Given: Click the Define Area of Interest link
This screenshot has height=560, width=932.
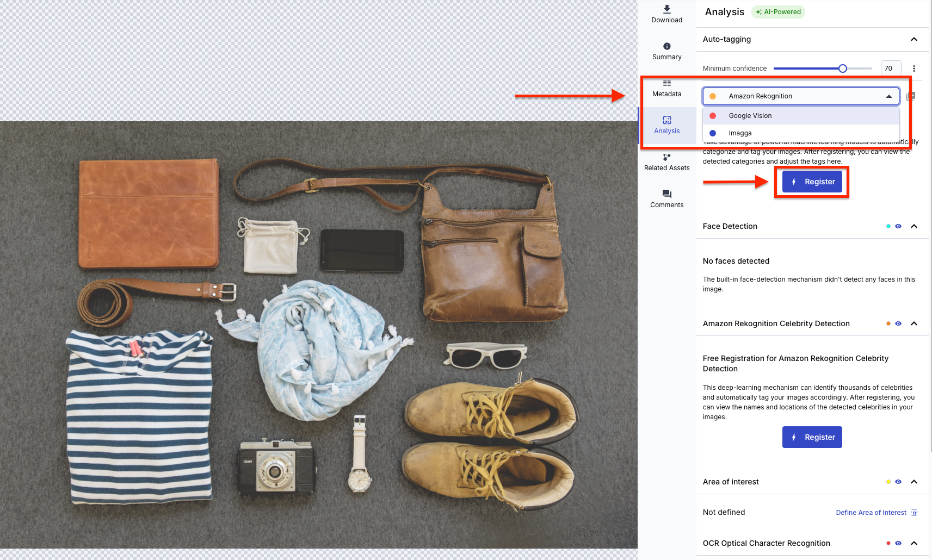Looking at the screenshot, I should point(871,512).
